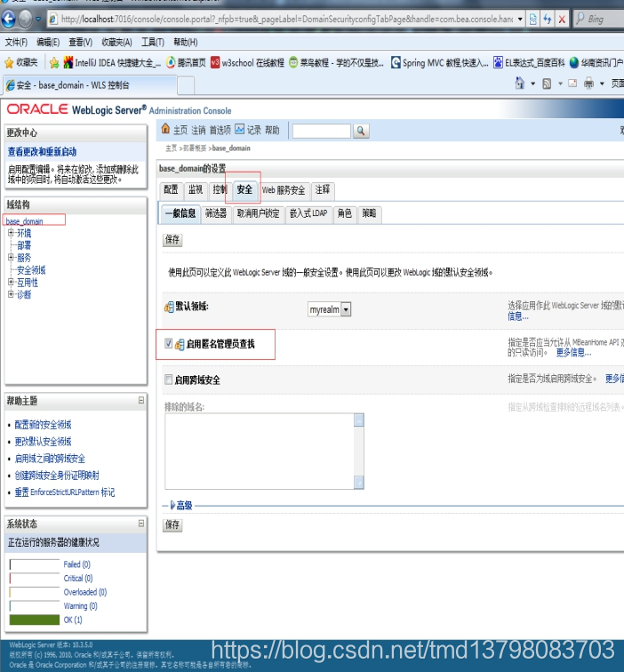Click the 首选项 preferences link
The width and height of the screenshot is (624, 672).
[x=220, y=130]
